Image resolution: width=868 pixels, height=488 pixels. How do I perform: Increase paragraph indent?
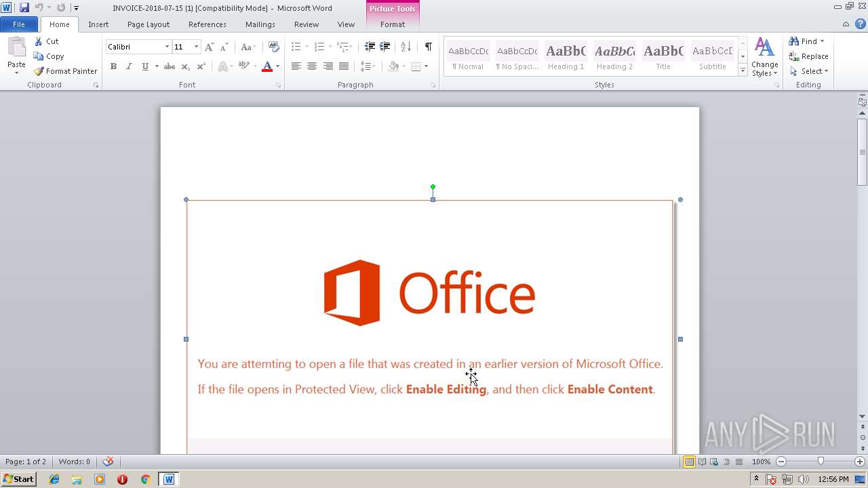384,47
